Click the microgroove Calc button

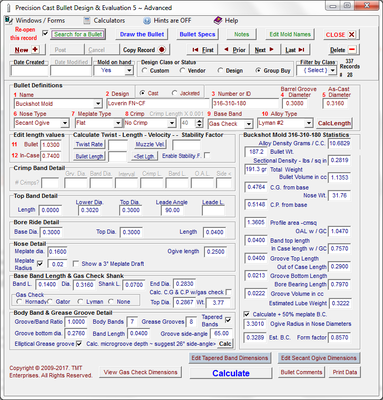[x=225, y=344]
